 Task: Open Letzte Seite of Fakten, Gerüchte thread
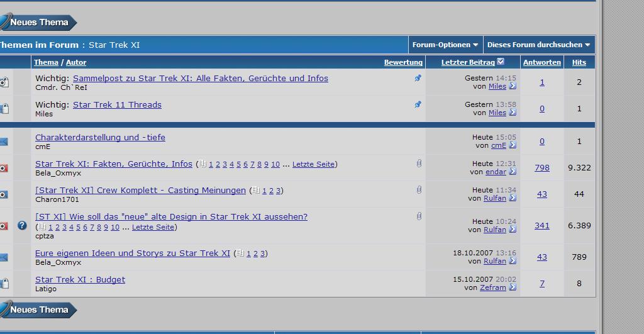[x=313, y=164]
